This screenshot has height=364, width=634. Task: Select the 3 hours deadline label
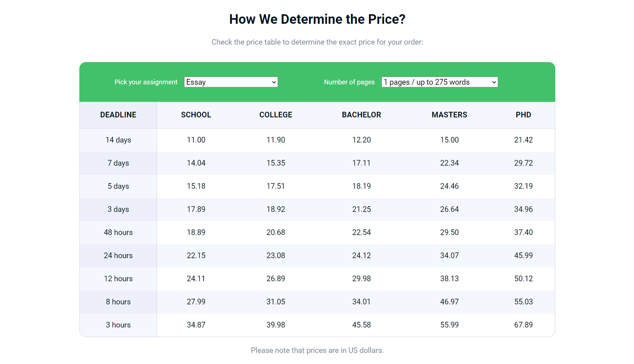[x=118, y=325]
